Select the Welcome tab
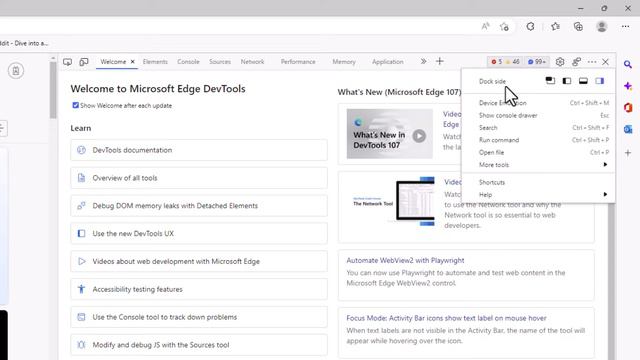Screen dimensions: 640x360 [113, 62]
